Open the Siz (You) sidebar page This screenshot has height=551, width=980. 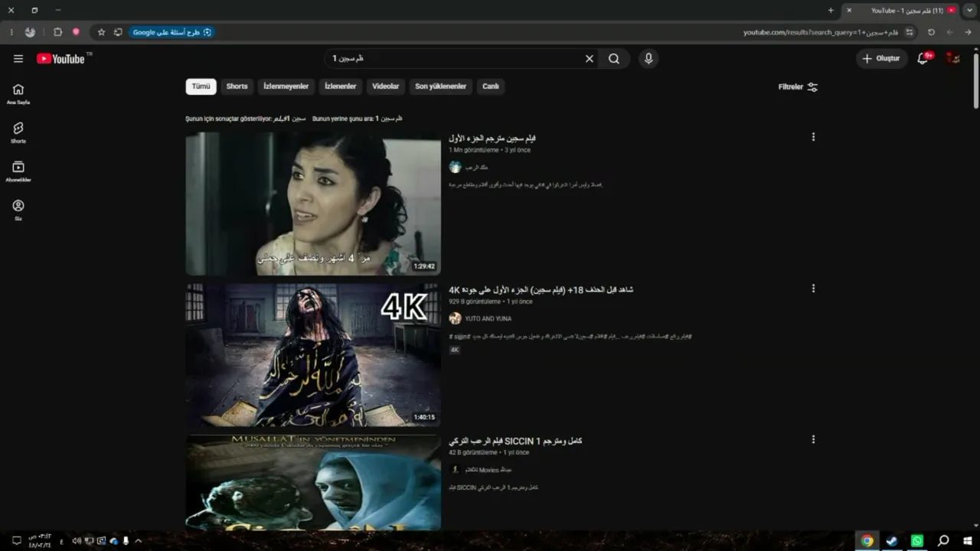[18, 210]
